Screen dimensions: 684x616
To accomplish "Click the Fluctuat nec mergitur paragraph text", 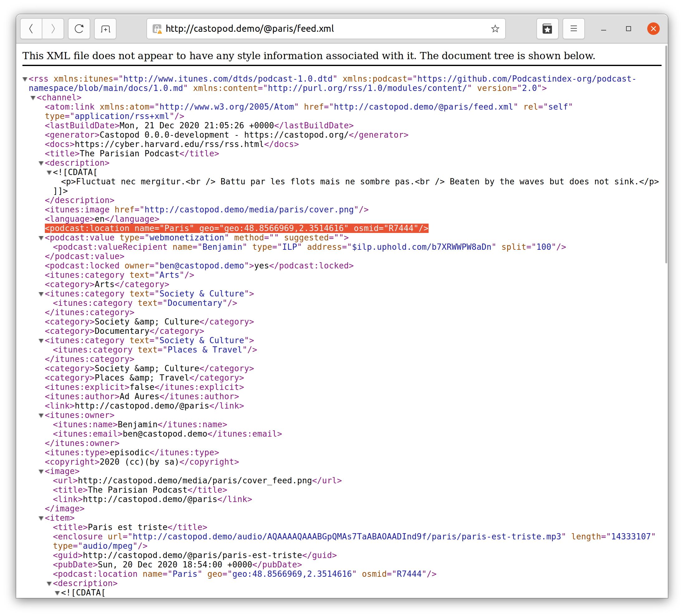I will pos(360,182).
